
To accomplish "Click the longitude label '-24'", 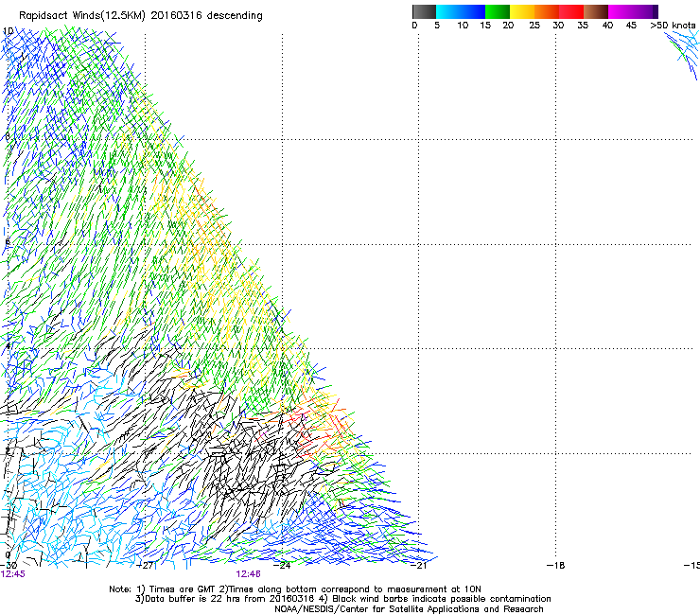I will tap(282, 566).
